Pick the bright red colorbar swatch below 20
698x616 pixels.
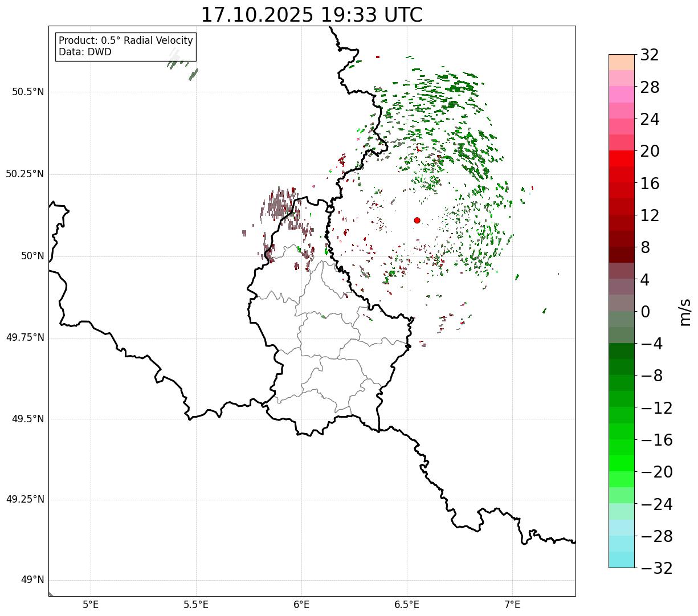click(622, 159)
